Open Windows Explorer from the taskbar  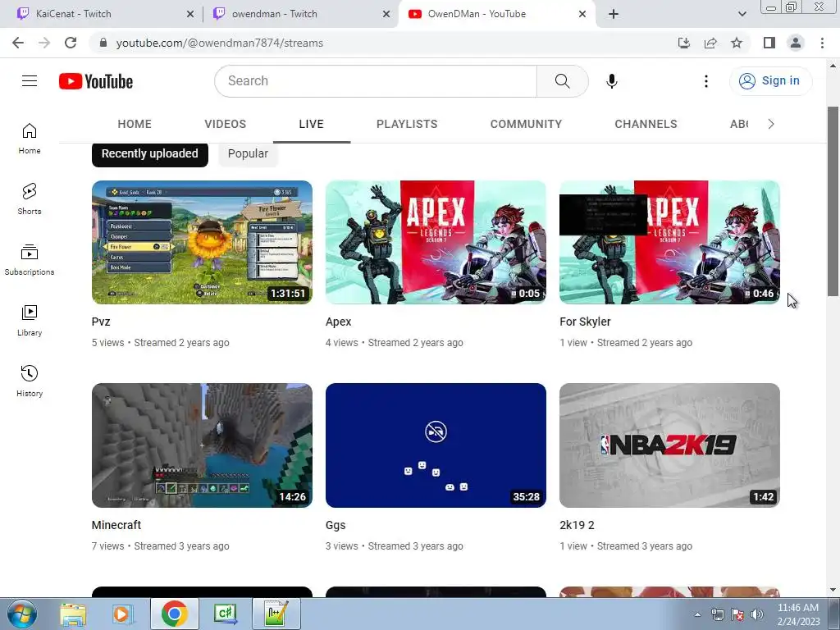(73, 614)
